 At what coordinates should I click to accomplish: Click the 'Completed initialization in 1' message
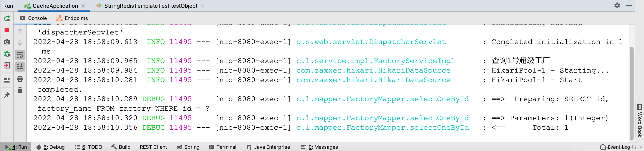[x=557, y=42]
